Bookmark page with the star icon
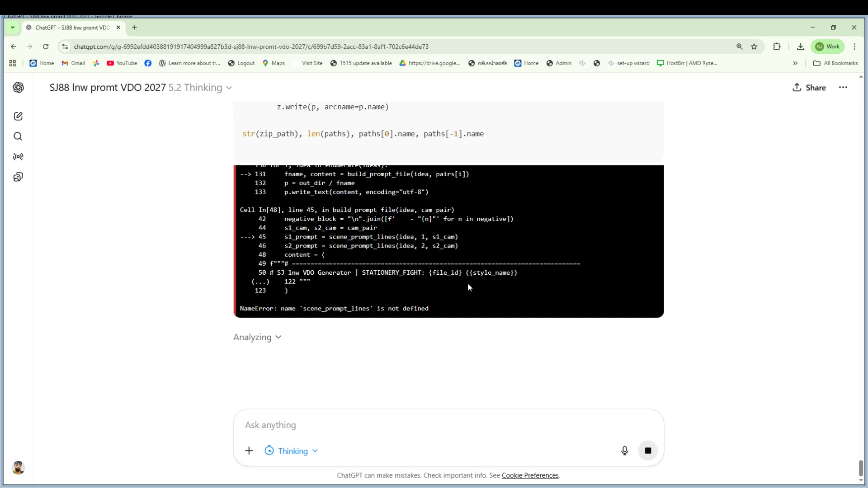 point(754,47)
